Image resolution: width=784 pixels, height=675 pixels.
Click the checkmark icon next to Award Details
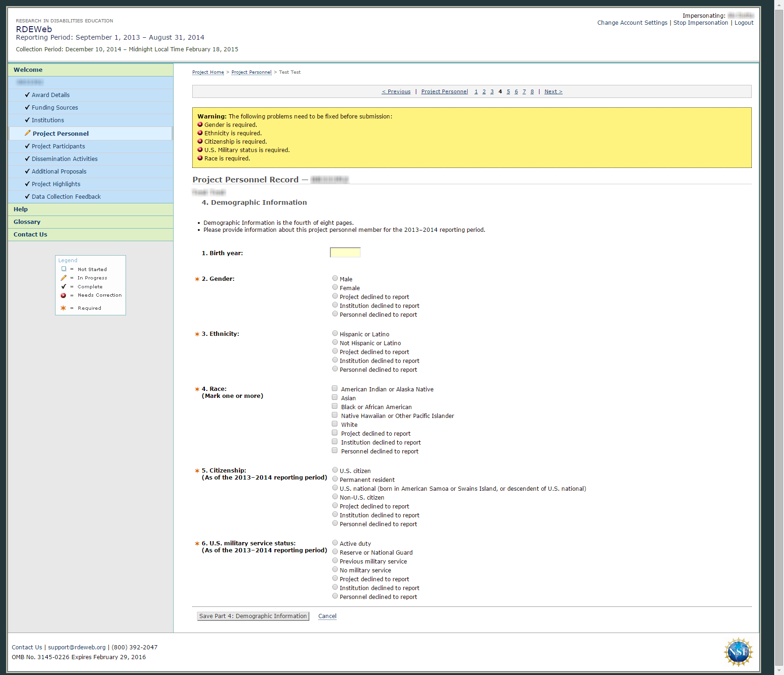point(27,95)
